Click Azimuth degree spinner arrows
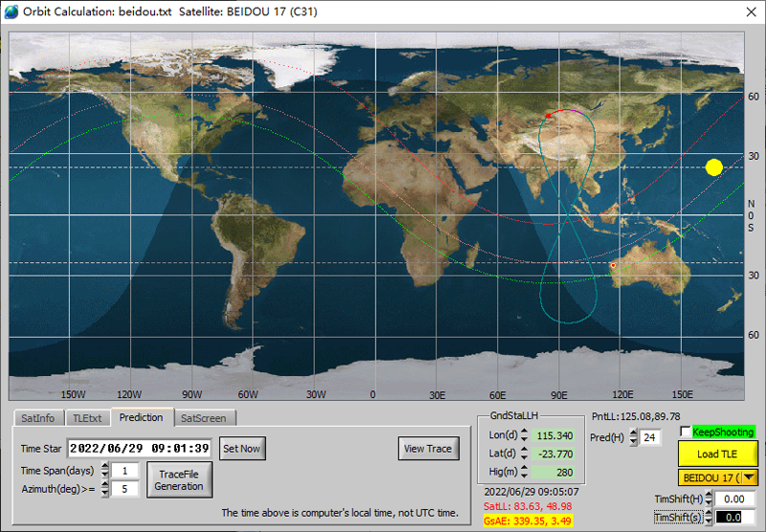Image resolution: width=766 pixels, height=532 pixels. (105, 489)
